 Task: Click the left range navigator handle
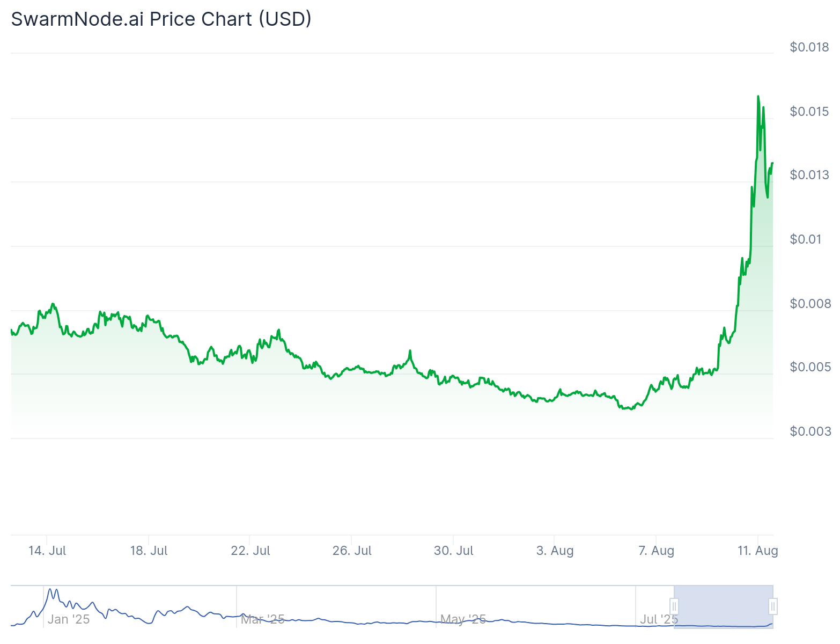(x=674, y=607)
